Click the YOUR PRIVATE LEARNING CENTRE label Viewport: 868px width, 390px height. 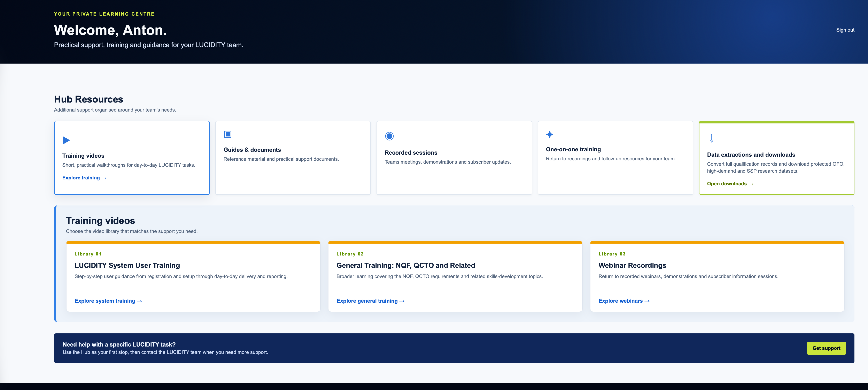pyautogui.click(x=104, y=14)
